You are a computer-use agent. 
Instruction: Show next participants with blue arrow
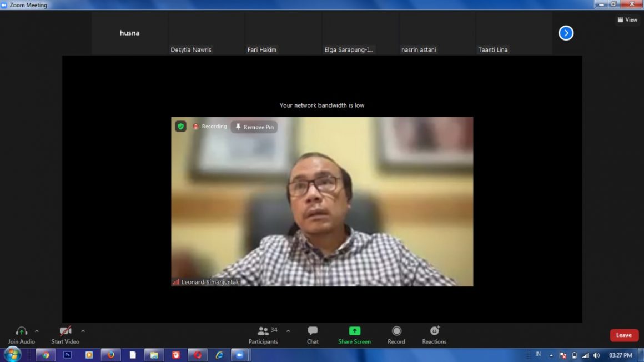pyautogui.click(x=566, y=33)
